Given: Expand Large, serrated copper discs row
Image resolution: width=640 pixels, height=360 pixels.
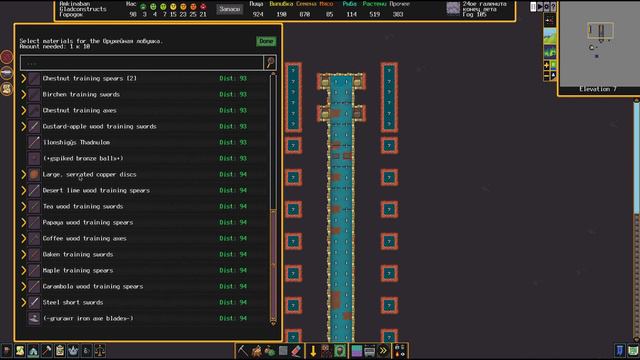Looking at the screenshot, I should point(24,174).
